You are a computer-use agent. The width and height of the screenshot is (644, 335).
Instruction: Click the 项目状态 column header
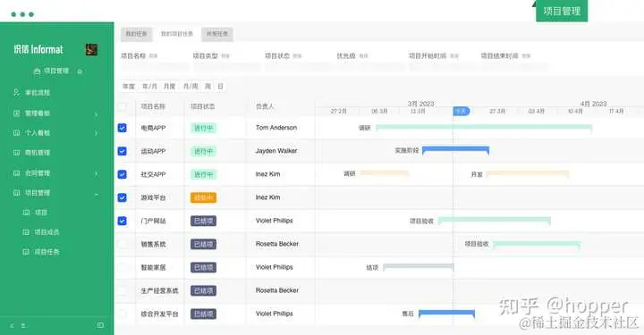[202, 106]
